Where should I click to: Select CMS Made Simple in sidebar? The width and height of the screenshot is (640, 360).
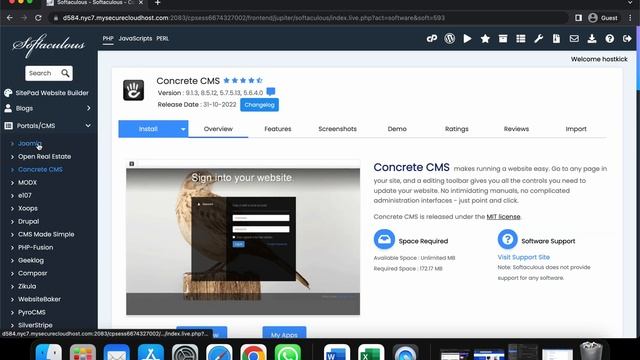click(46, 234)
